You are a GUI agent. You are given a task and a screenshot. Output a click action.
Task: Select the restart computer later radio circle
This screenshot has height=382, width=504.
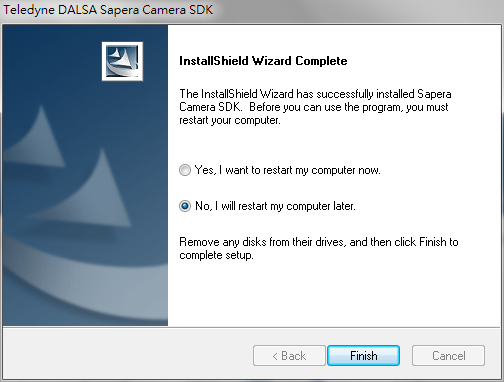click(x=185, y=206)
